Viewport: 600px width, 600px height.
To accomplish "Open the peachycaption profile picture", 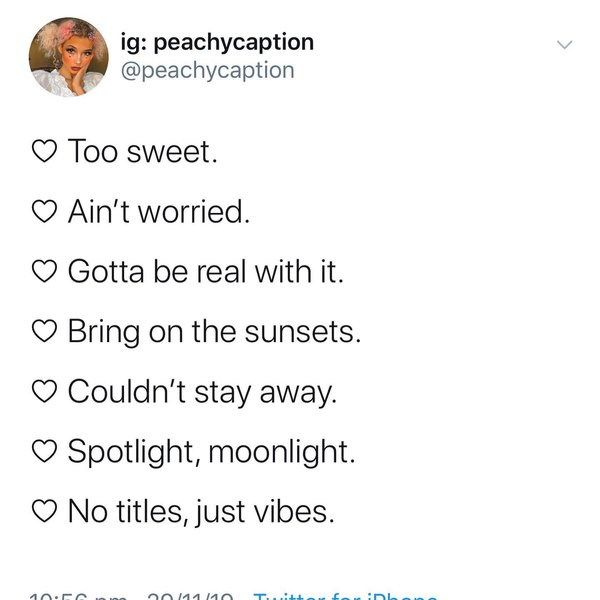I will pyautogui.click(x=69, y=56).
